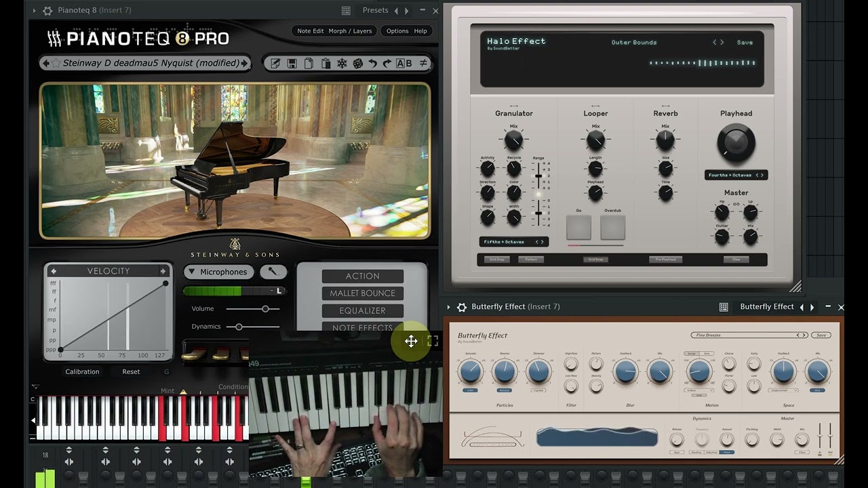This screenshot has height=488, width=868.
Task: Click the Granulator Range upper slider
Action: click(538, 176)
